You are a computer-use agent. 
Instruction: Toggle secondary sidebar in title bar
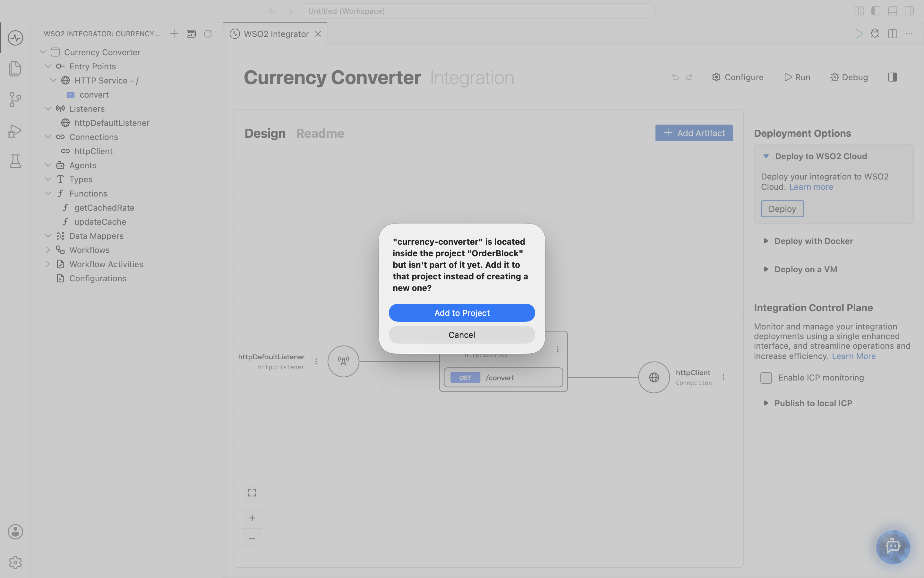pos(909,11)
